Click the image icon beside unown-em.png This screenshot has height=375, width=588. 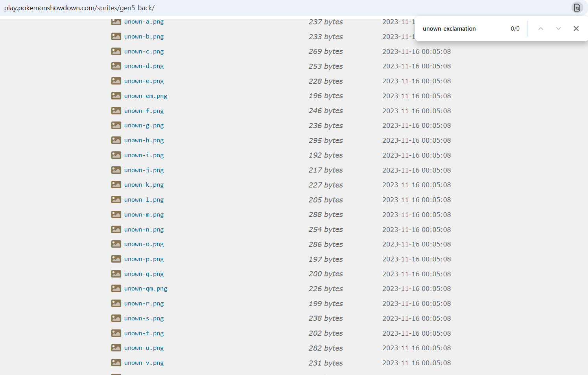[116, 96]
